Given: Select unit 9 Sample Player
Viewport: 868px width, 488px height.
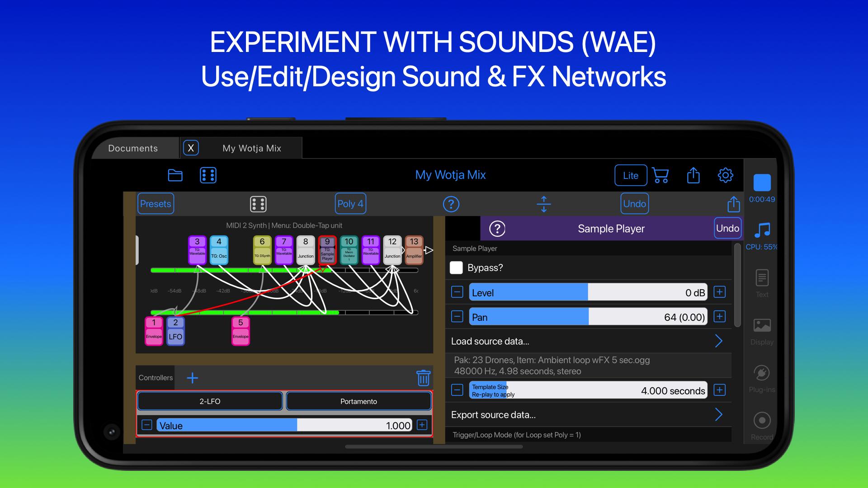Looking at the screenshot, I should (327, 250).
